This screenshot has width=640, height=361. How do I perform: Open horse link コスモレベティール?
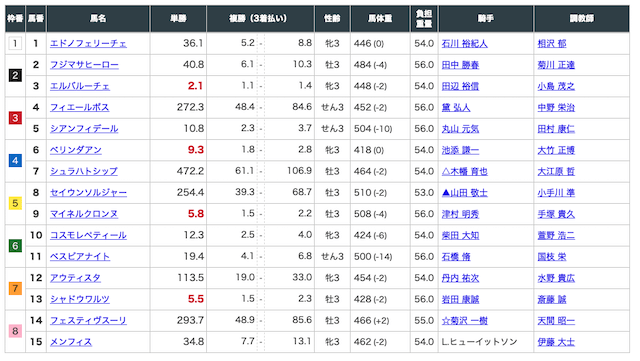tap(88, 235)
